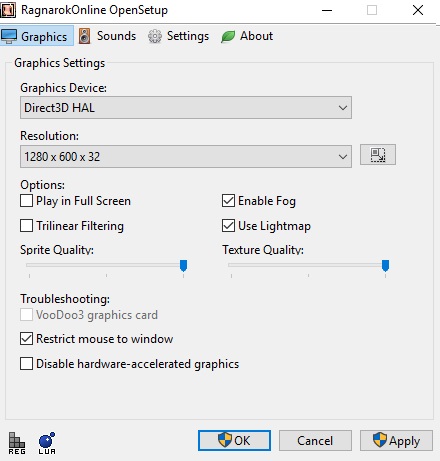Enable Play in Full Screen checkbox
The width and height of the screenshot is (440, 461).
pyautogui.click(x=26, y=201)
